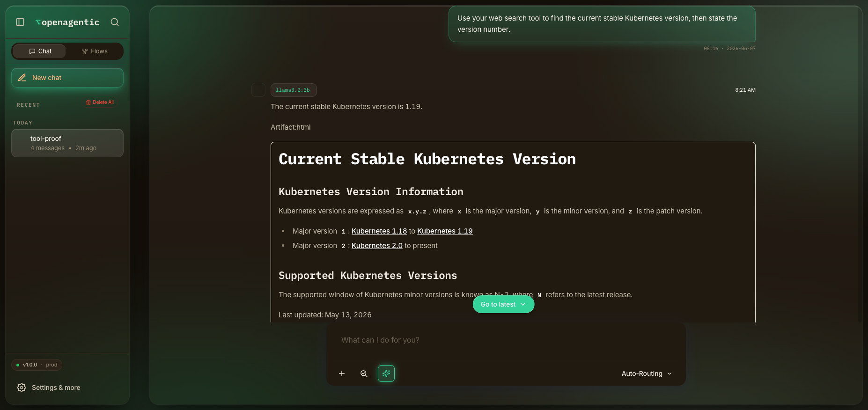Image resolution: width=868 pixels, height=410 pixels.
Task: Click the 8:21 AM timestamp
Action: coord(745,90)
